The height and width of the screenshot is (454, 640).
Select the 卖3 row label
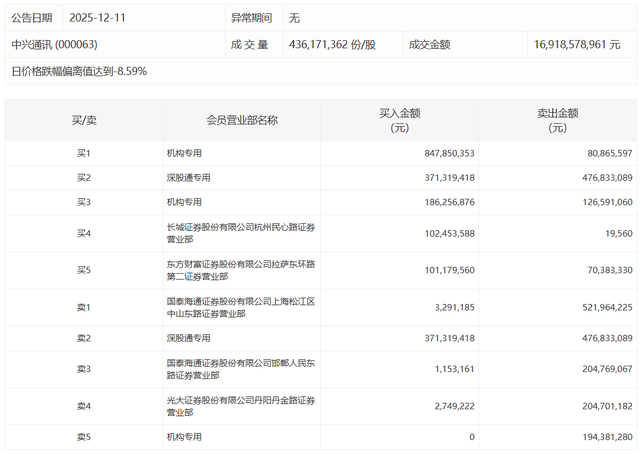(84, 369)
